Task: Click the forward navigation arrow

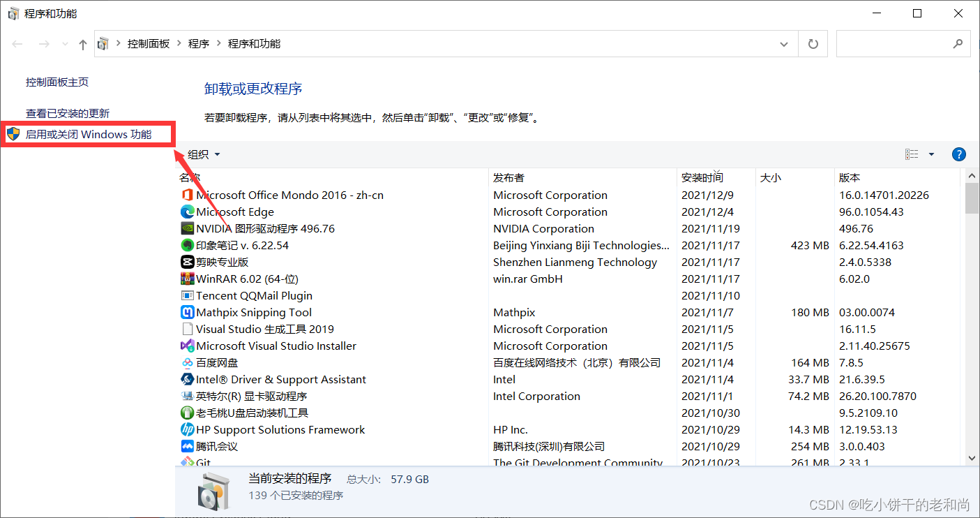Action: coord(43,44)
